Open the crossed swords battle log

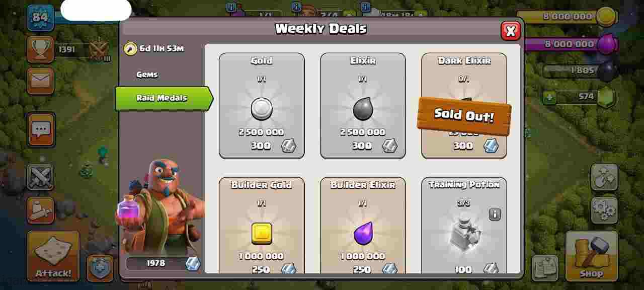[40, 177]
